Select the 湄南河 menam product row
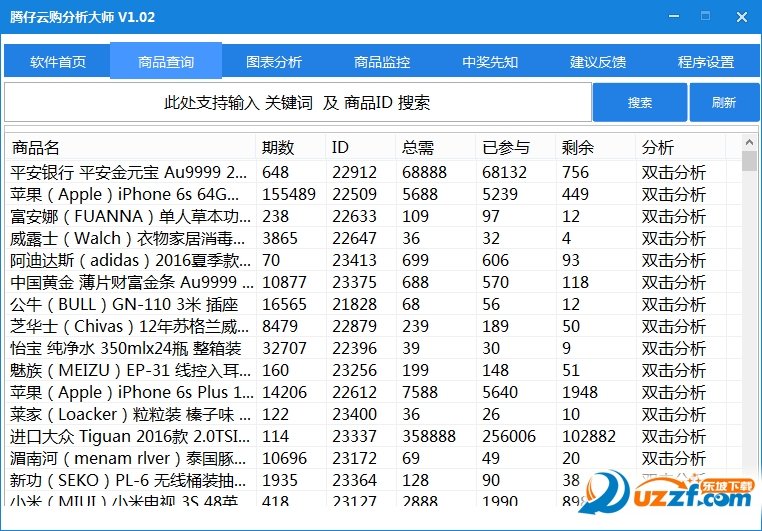762x531 pixels. [x=374, y=458]
